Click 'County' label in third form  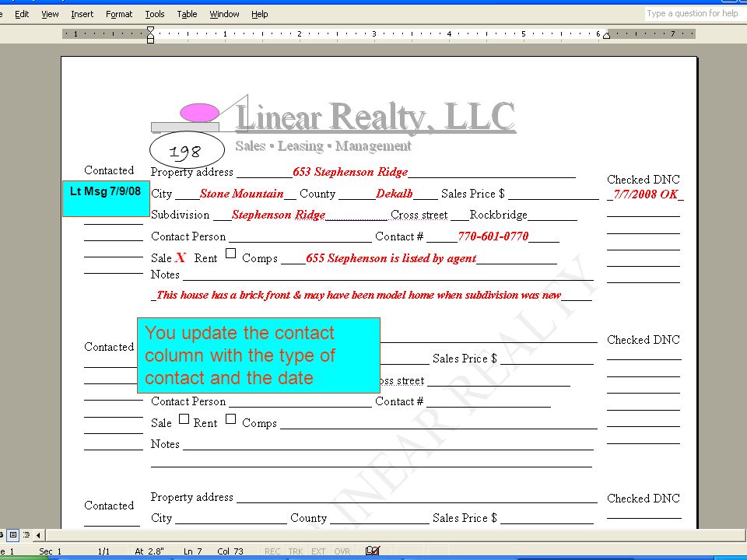point(308,518)
